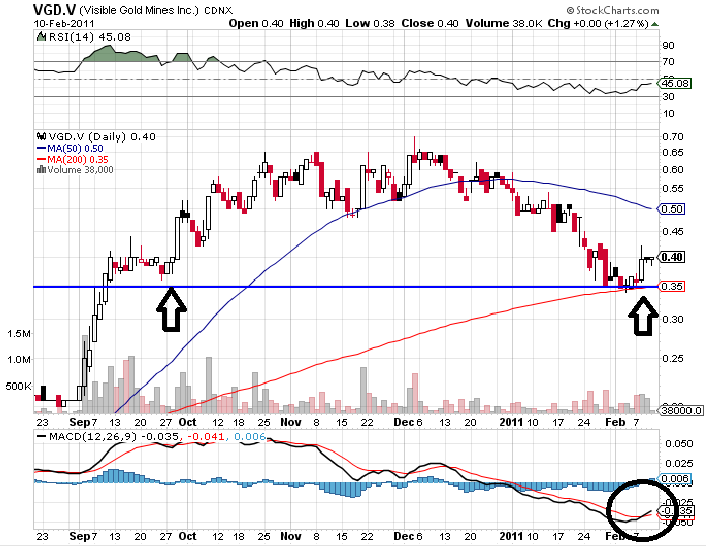The height and width of the screenshot is (547, 706).
Task: Click the red 0.35 MA price tag
Action: tap(674, 287)
